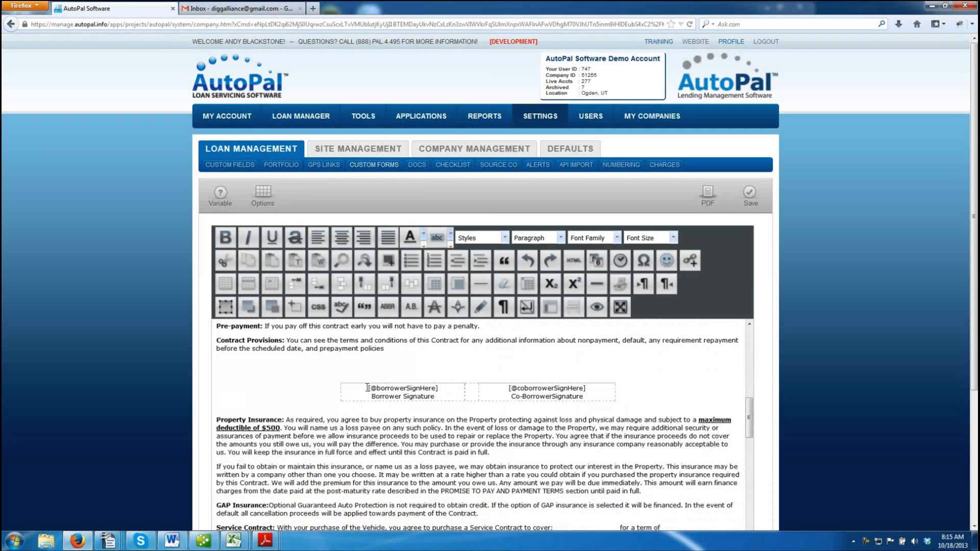Screen dimensions: 980x551
Task: Switch to Site Management tab
Action: [358, 148]
